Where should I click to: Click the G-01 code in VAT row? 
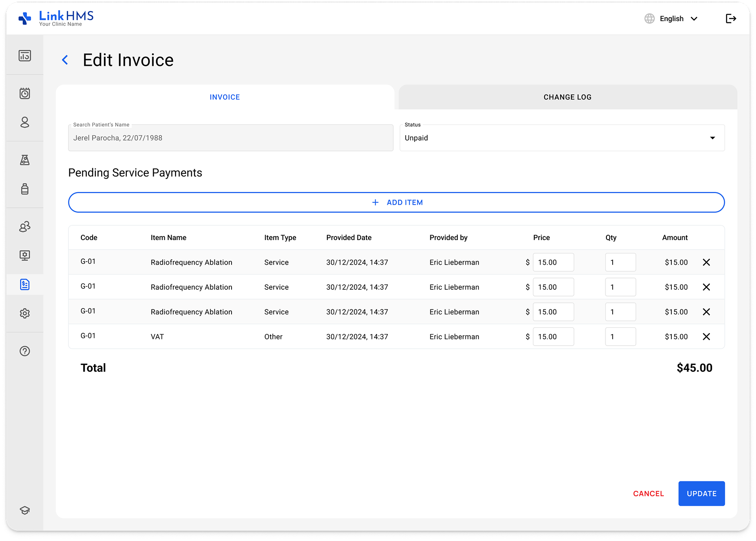coord(88,336)
